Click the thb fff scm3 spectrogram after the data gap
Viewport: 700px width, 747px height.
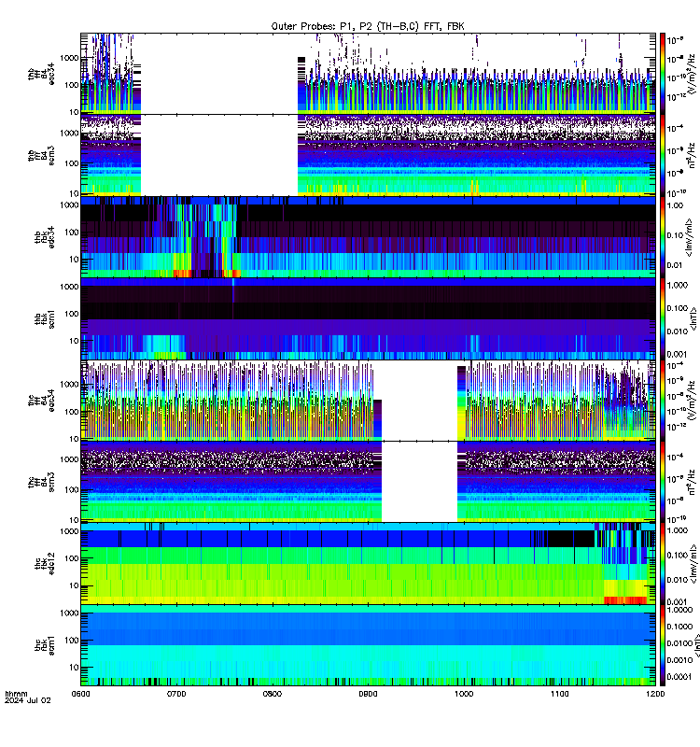tap(477, 155)
